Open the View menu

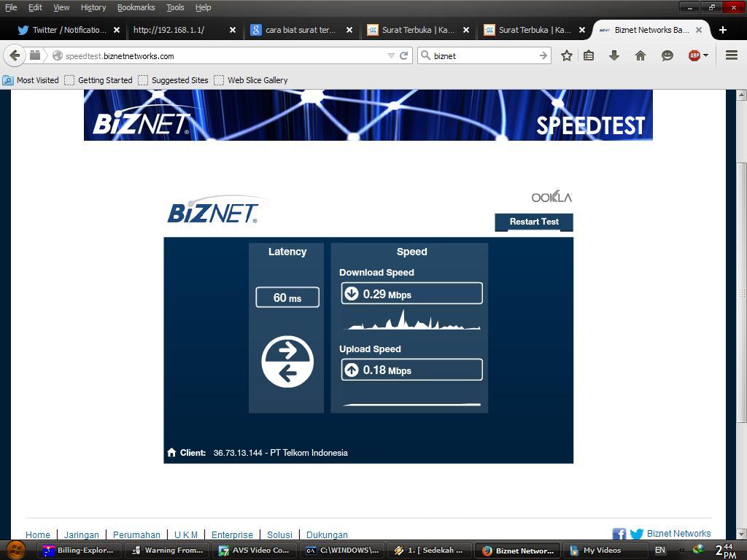(x=61, y=7)
